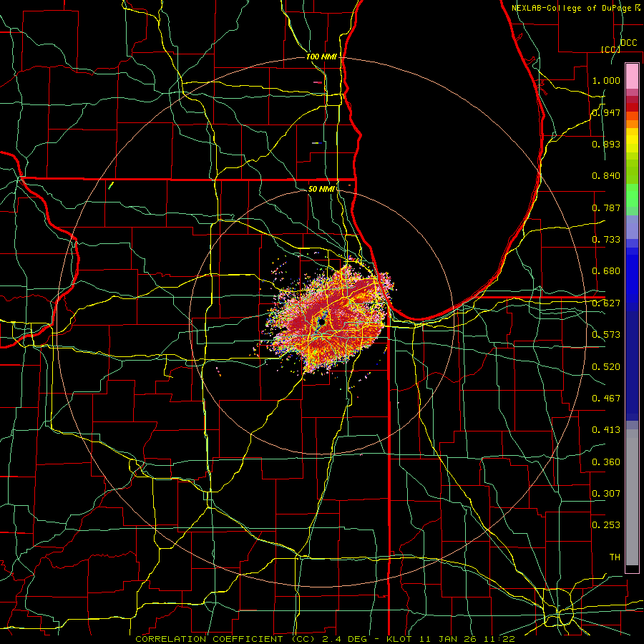This screenshot has height=644, width=644.
Task: Click the 1.000 legend value
Action: (x=606, y=80)
